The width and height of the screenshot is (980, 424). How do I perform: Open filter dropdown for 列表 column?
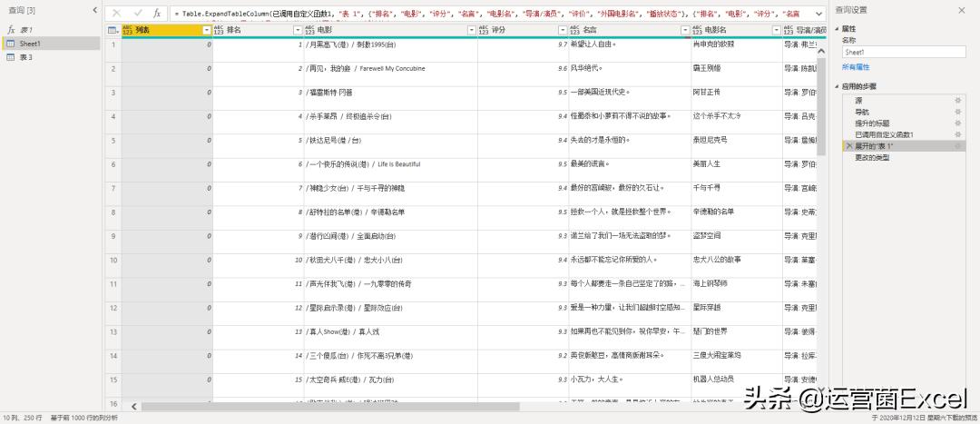click(207, 30)
